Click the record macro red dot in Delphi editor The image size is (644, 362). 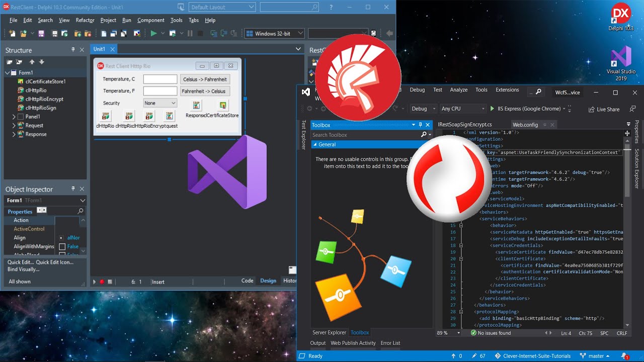click(x=102, y=282)
